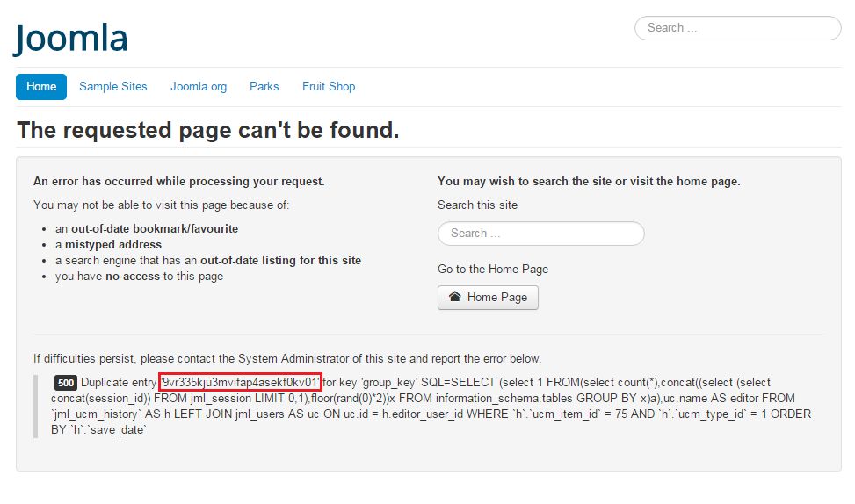This screenshot has height=504, width=855.
Task: Click the house icon on Home Page button
Action: [x=454, y=297]
